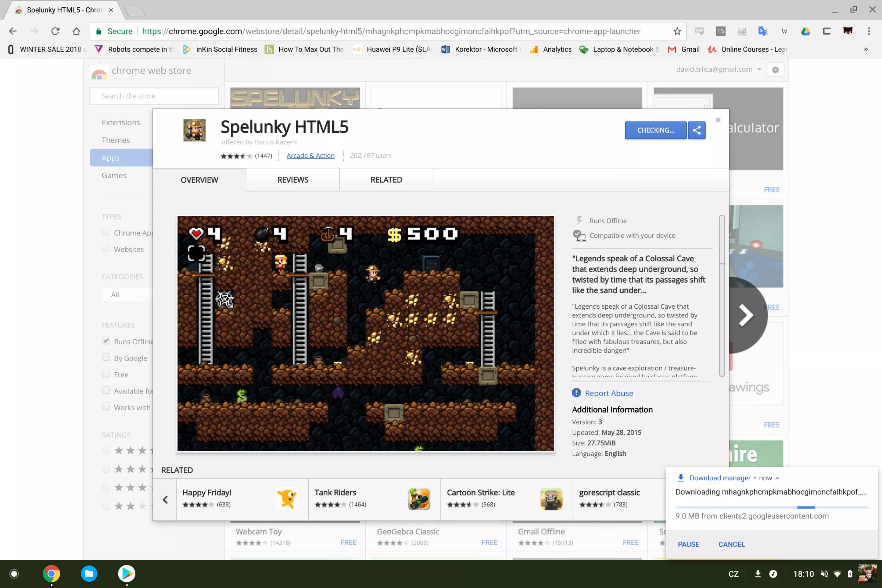Click the Search the store field

154,96
